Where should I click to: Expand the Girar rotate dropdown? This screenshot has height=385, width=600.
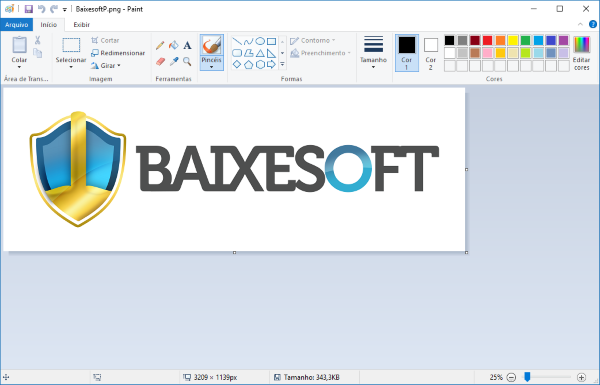pyautogui.click(x=106, y=65)
